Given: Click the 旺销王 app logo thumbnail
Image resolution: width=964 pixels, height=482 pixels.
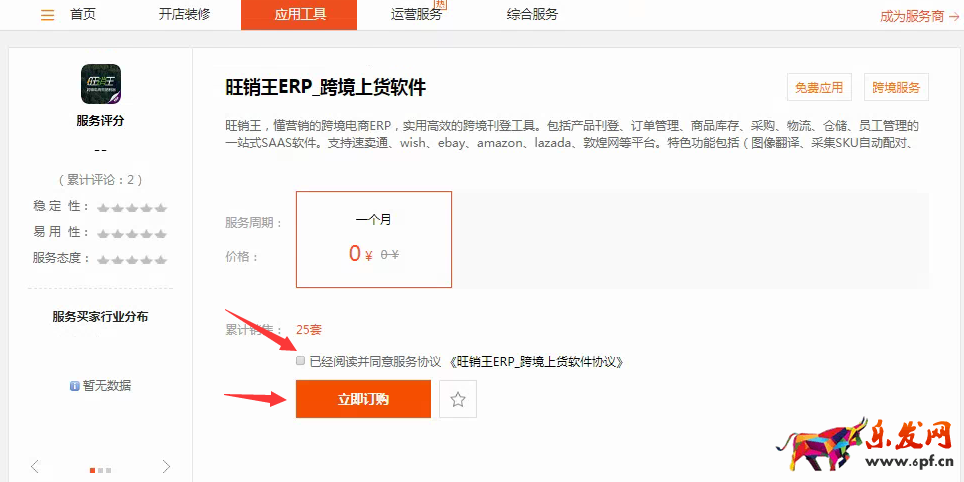Looking at the screenshot, I should [100, 84].
